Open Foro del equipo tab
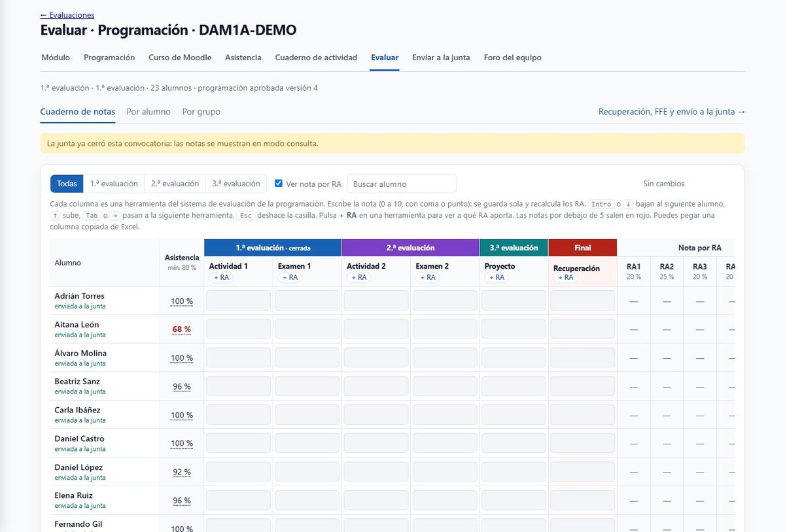The width and height of the screenshot is (785, 532). point(513,58)
